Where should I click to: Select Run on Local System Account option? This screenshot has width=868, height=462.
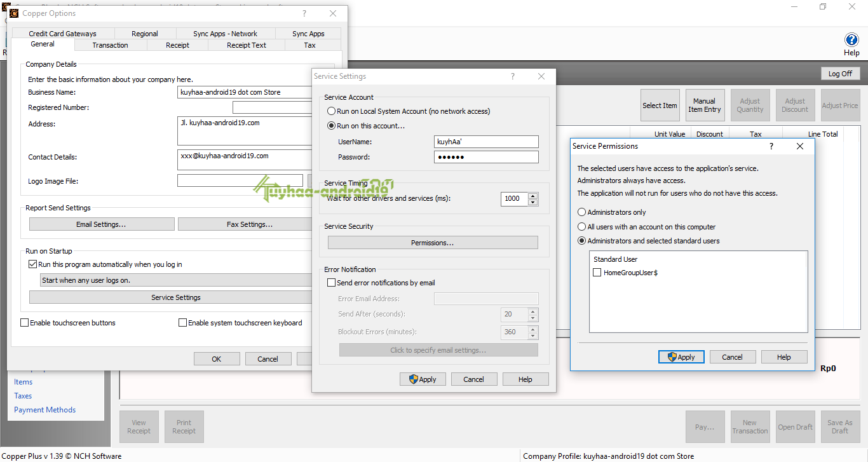[331, 110]
